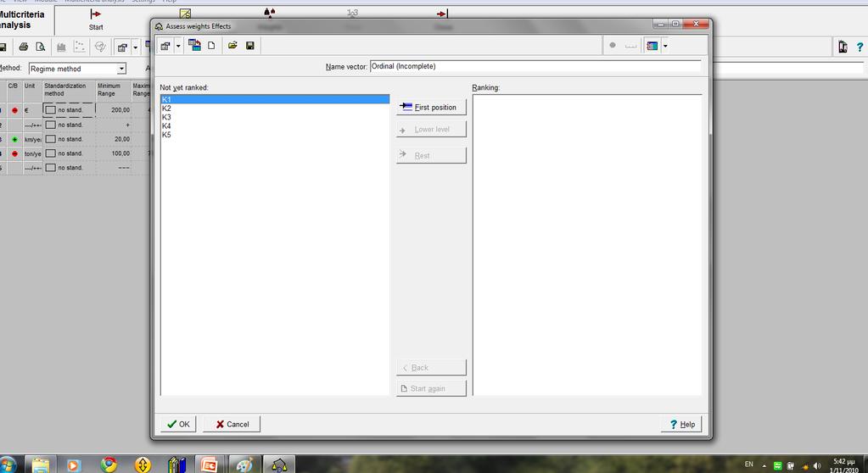
Task: Click the standardization box in the ton/ye row
Action: click(x=50, y=153)
